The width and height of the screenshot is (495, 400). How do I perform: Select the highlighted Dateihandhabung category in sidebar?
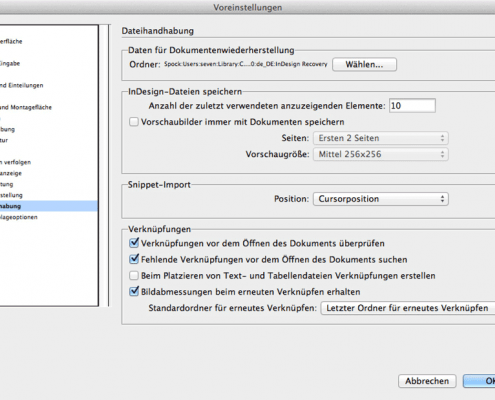[49, 206]
